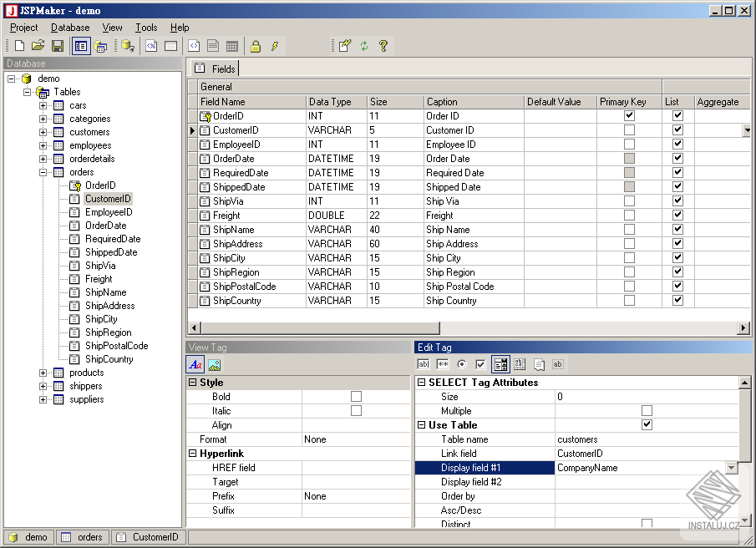The width and height of the screenshot is (756, 548).
Task: Open the Database menu
Action: (x=70, y=28)
